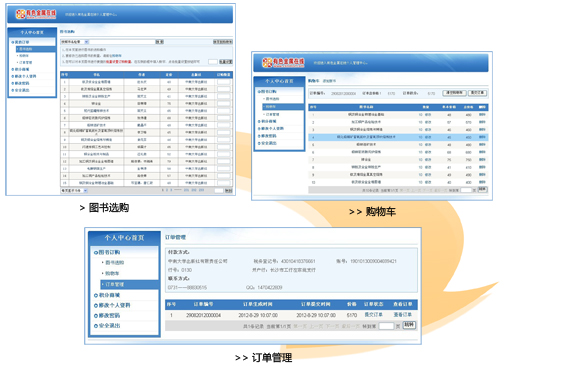Click the modify link for cart row 5
Screen dimensions: 584x377
click(x=428, y=145)
